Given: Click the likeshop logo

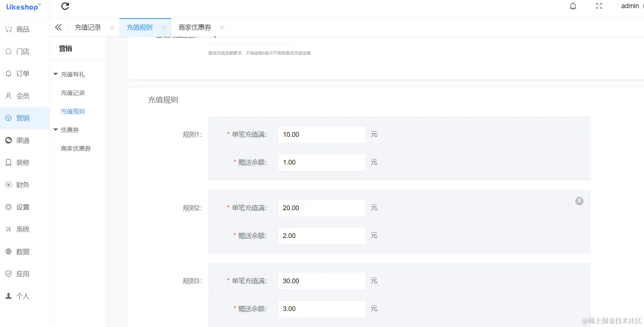Looking at the screenshot, I should point(23,7).
